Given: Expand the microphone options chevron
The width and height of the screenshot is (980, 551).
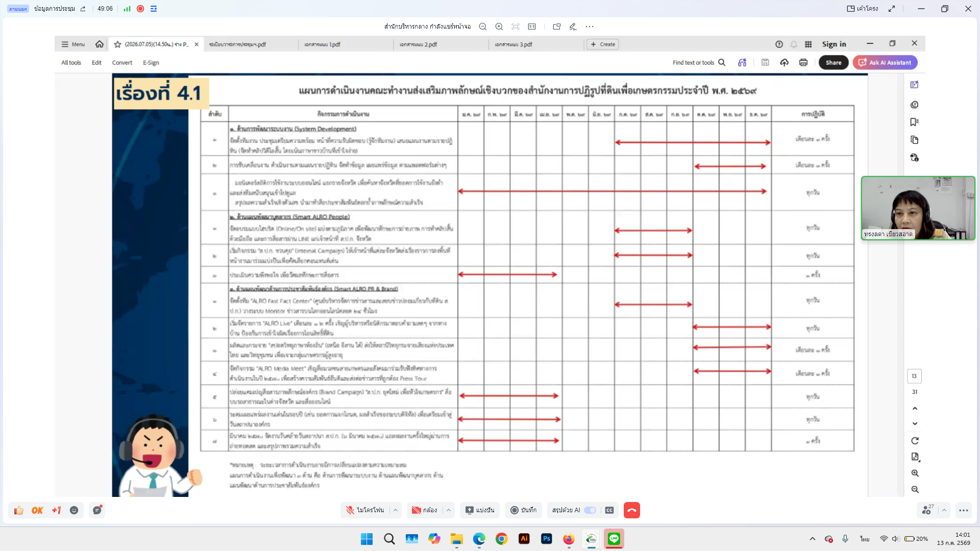Looking at the screenshot, I should click(x=396, y=510).
